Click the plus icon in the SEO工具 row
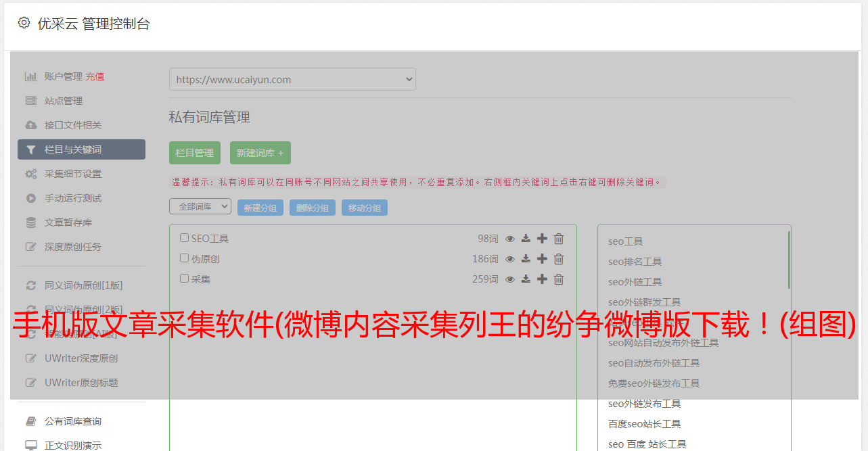This screenshot has height=451, width=868. point(542,239)
